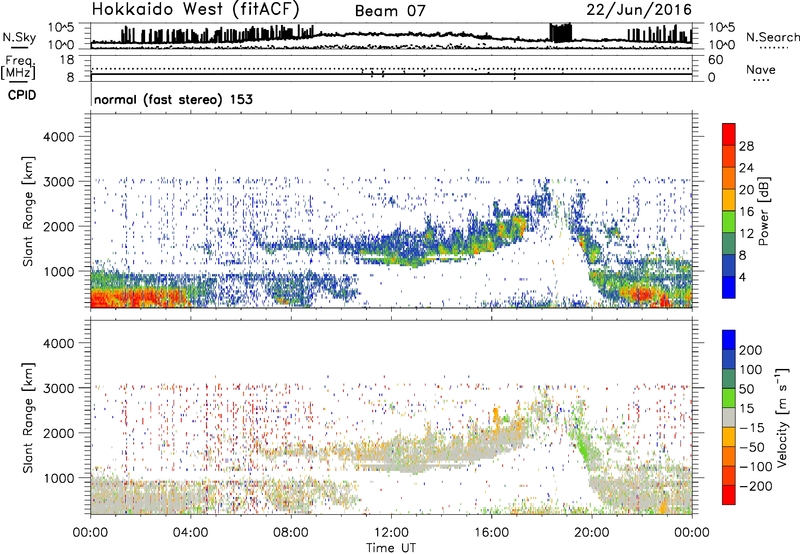Click the power panel 'Slant Range [km]' label

click(x=28, y=211)
